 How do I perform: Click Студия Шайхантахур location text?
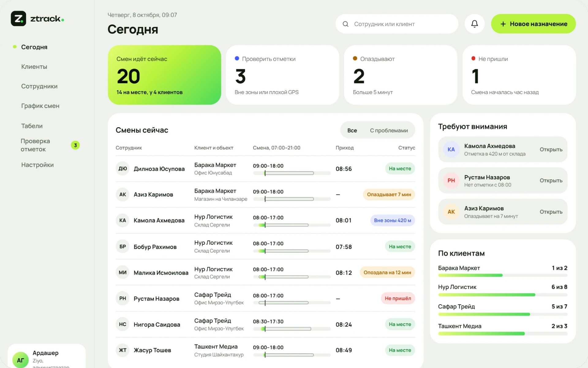(219, 355)
